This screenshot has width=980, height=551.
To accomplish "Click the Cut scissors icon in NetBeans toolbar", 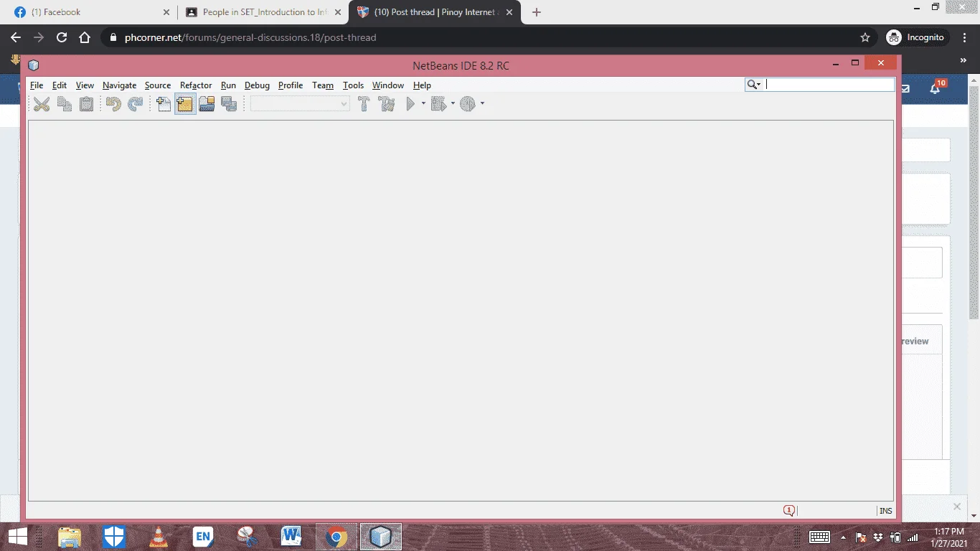I will click(x=42, y=104).
